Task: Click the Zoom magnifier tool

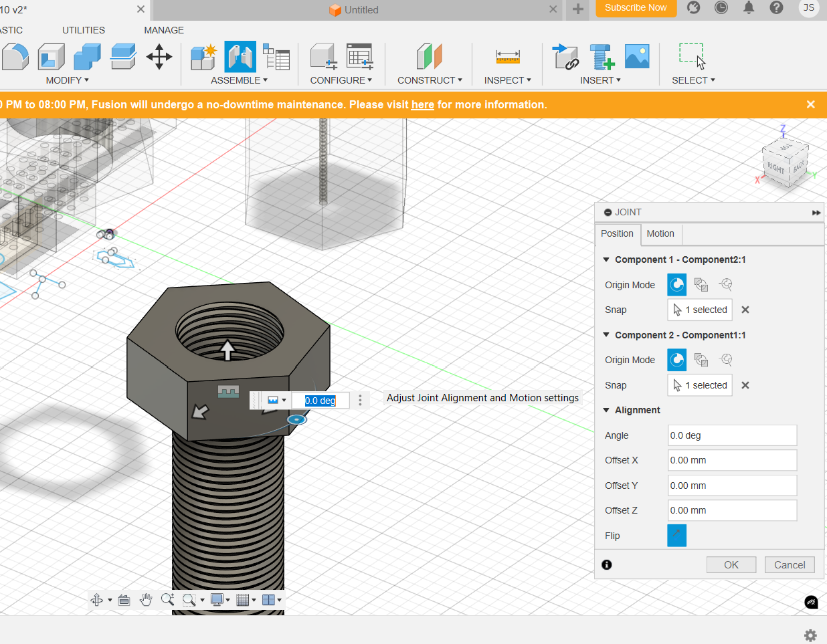Action: (x=167, y=600)
